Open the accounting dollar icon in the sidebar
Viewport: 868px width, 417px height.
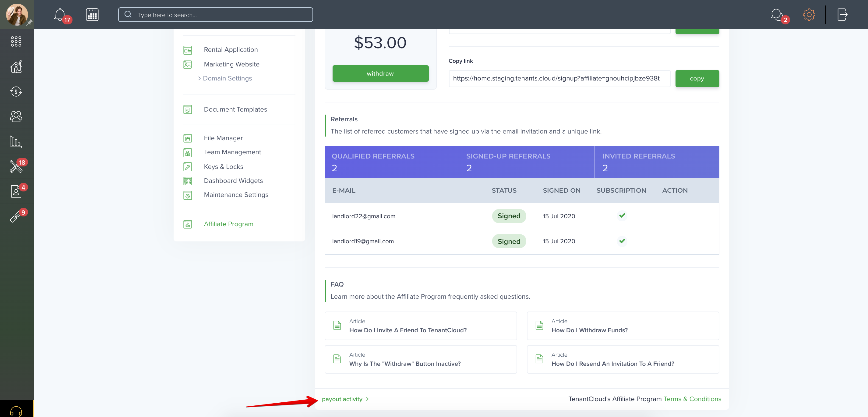(x=16, y=91)
